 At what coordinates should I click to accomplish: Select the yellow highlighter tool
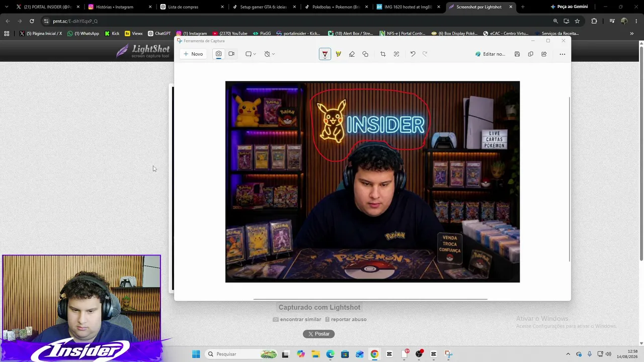[338, 54]
